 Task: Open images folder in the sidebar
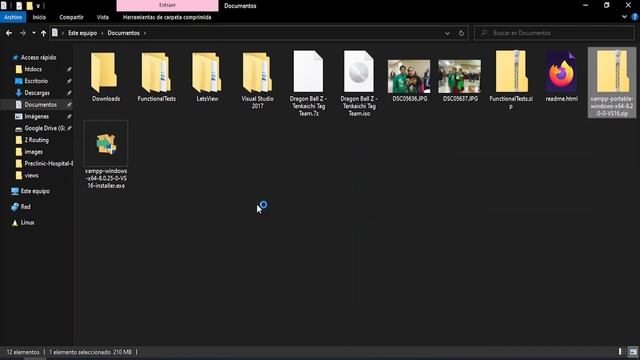(33, 152)
